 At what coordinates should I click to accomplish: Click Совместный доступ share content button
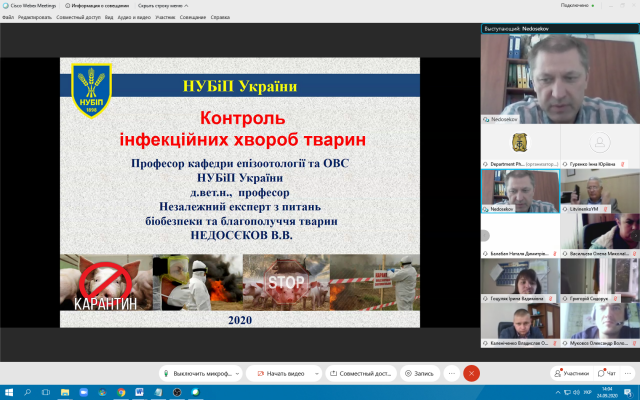click(x=361, y=373)
